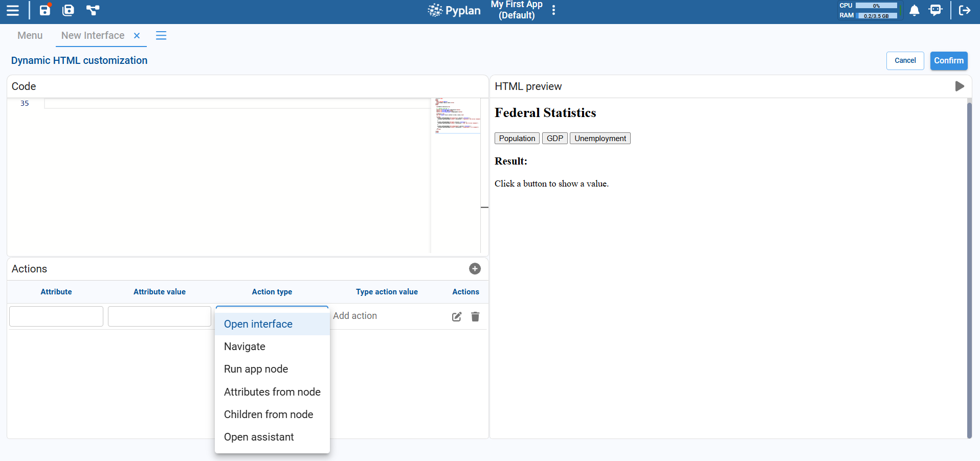
Task: Click the HTML preview vertical scrollbar
Action: coord(969,266)
